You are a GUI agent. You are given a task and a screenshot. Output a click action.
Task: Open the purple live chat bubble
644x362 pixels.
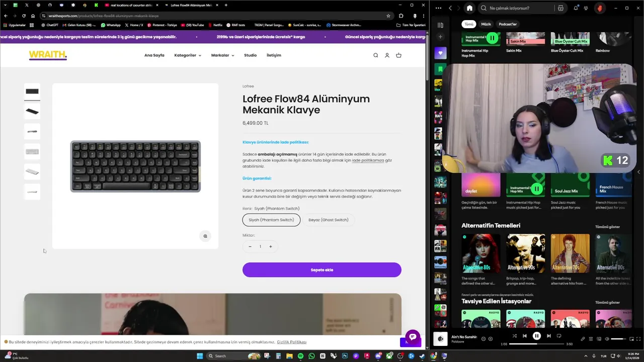pos(413,337)
